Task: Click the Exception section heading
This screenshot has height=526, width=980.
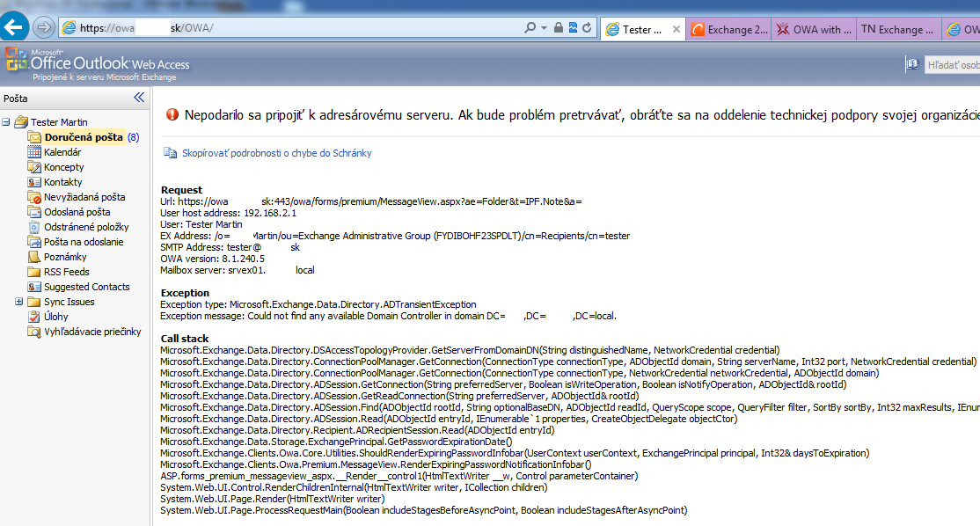Action: coord(185,292)
